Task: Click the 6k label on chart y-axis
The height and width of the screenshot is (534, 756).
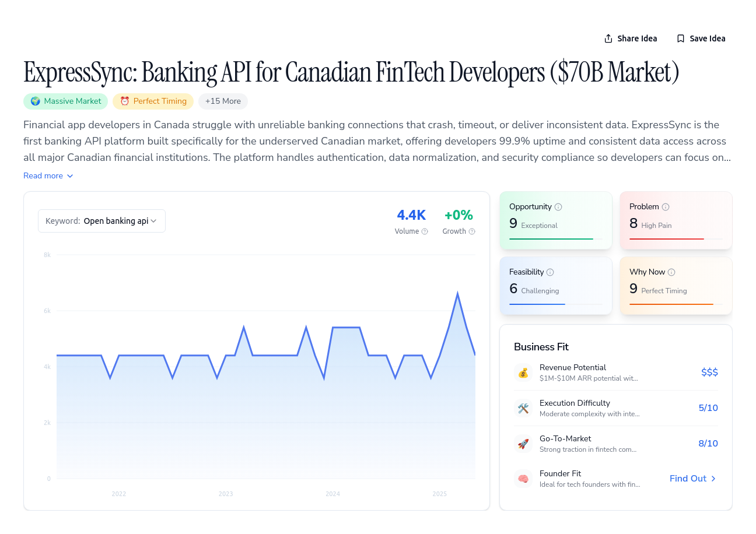Action: point(47,311)
